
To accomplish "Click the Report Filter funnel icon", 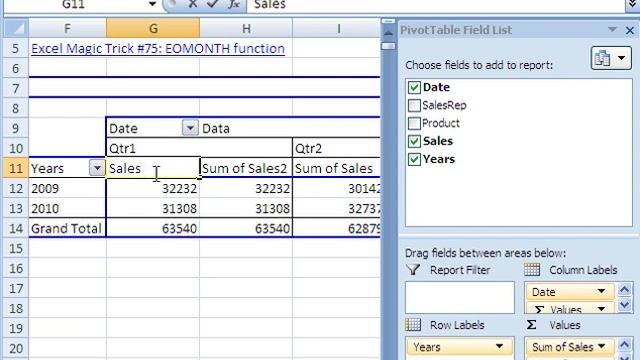I will [x=413, y=270].
